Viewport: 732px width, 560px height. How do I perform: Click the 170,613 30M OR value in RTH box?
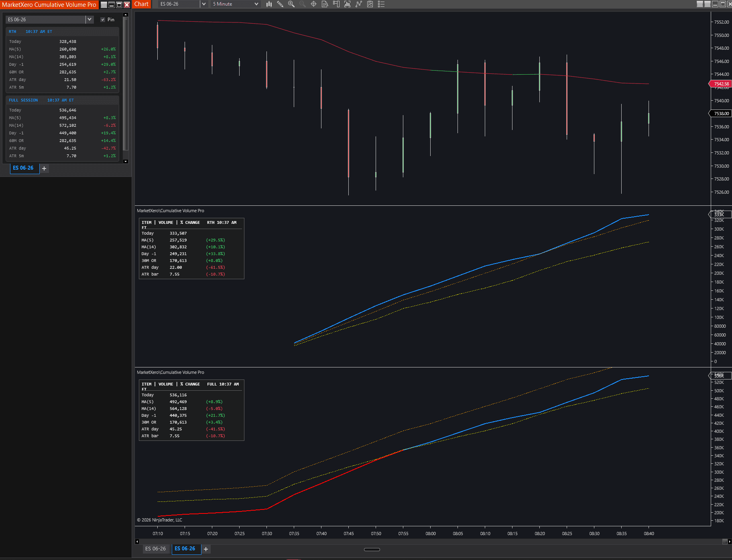(178, 261)
